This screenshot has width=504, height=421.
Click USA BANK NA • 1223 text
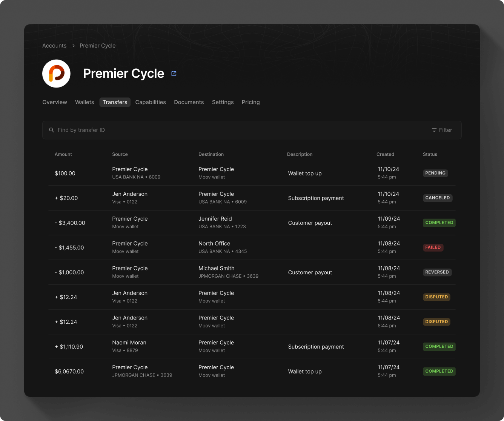click(x=222, y=227)
